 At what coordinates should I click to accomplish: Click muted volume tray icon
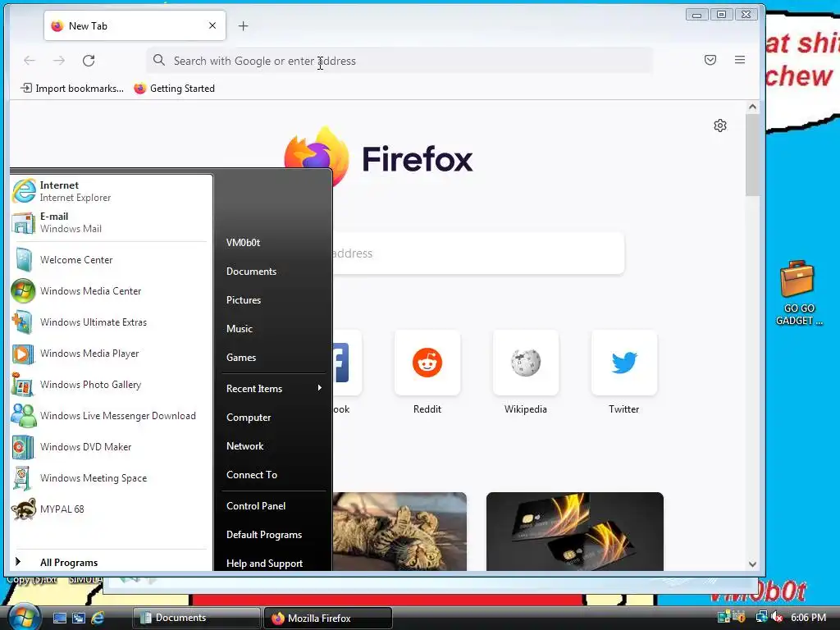[x=776, y=617]
